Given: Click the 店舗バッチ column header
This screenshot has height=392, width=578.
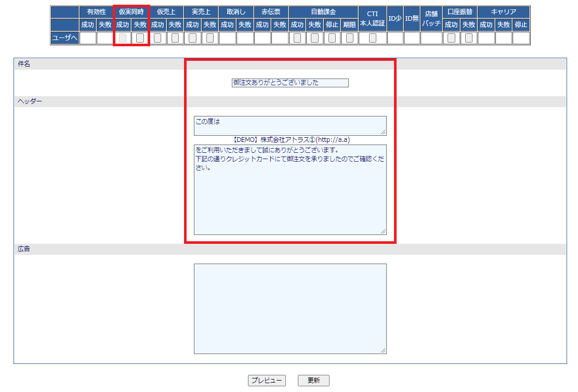Looking at the screenshot, I should click(431, 18).
